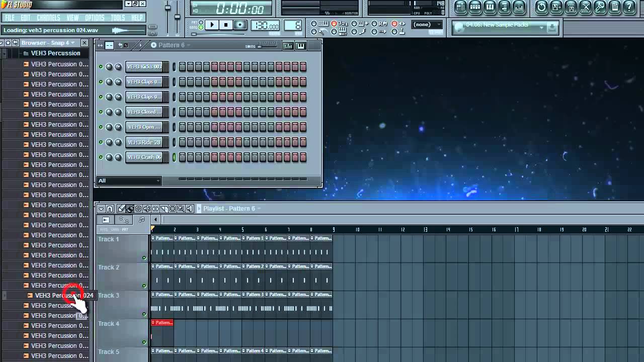
Task: Open the Playlist options arrow menu
Action: 101,209
